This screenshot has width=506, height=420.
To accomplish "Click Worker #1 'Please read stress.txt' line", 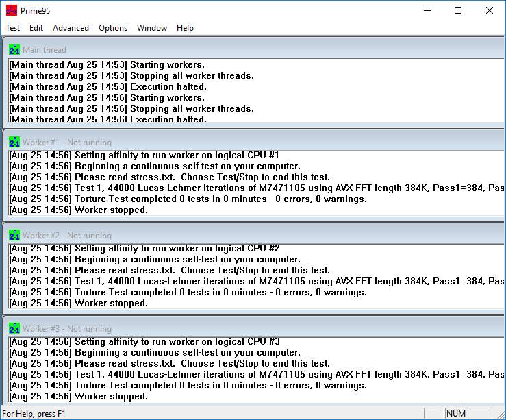I will pyautogui.click(x=169, y=177).
